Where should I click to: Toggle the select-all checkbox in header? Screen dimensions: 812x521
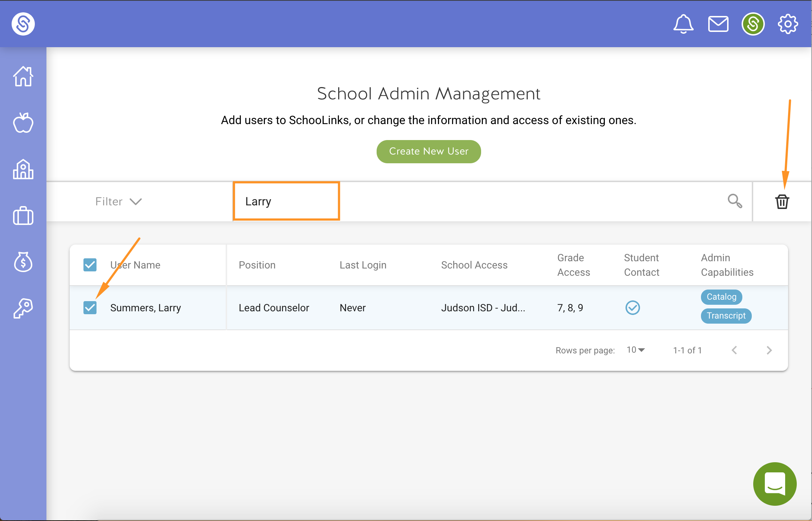[90, 265]
